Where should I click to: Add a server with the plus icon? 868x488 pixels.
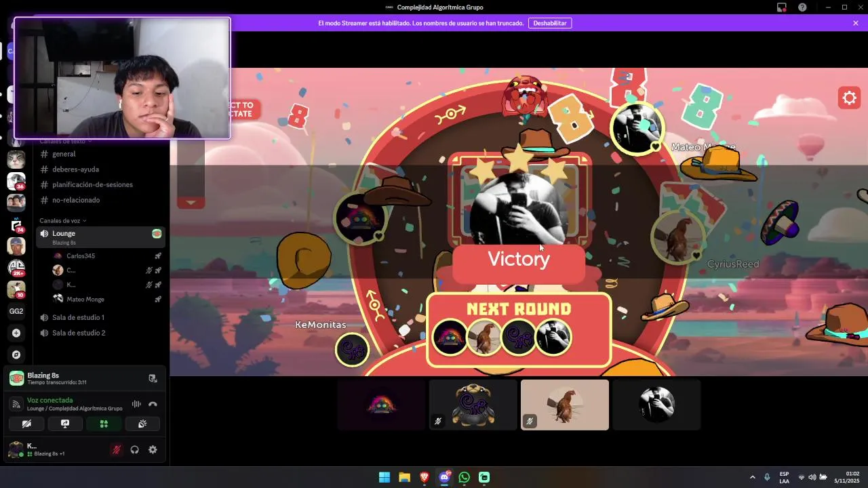click(x=16, y=333)
